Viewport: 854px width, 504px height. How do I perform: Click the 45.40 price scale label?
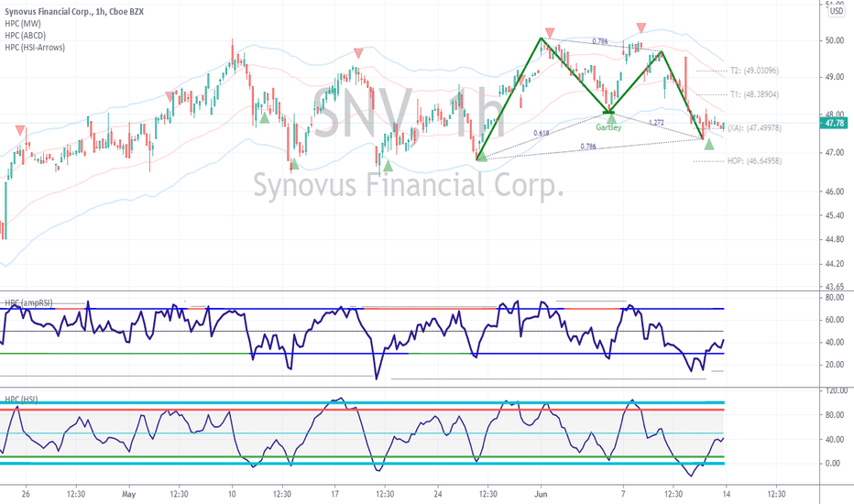tap(835, 215)
